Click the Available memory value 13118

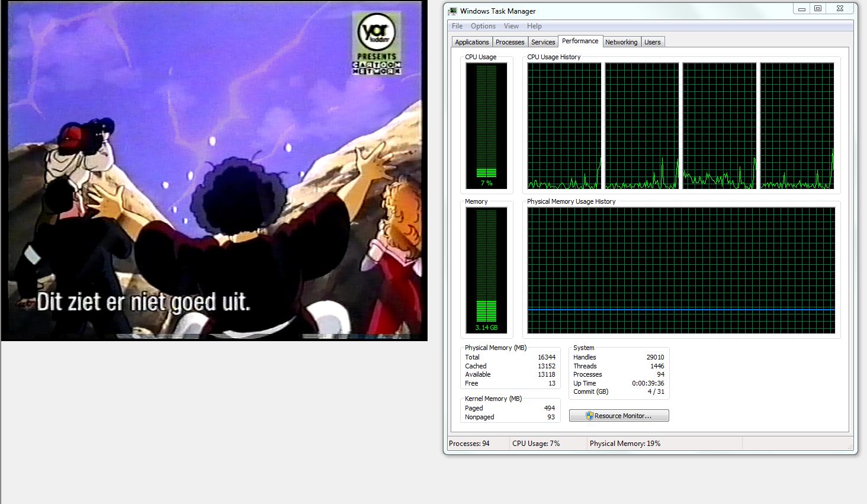click(547, 374)
